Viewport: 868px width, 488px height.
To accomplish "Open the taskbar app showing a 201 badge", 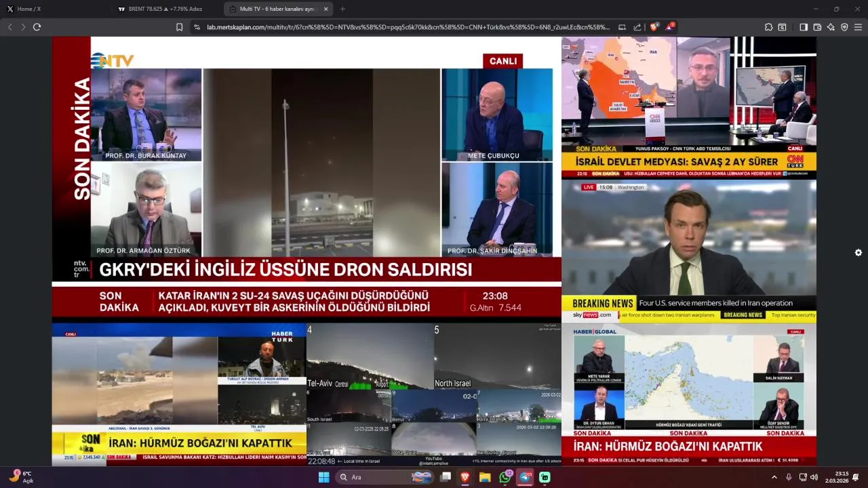I will [526, 477].
